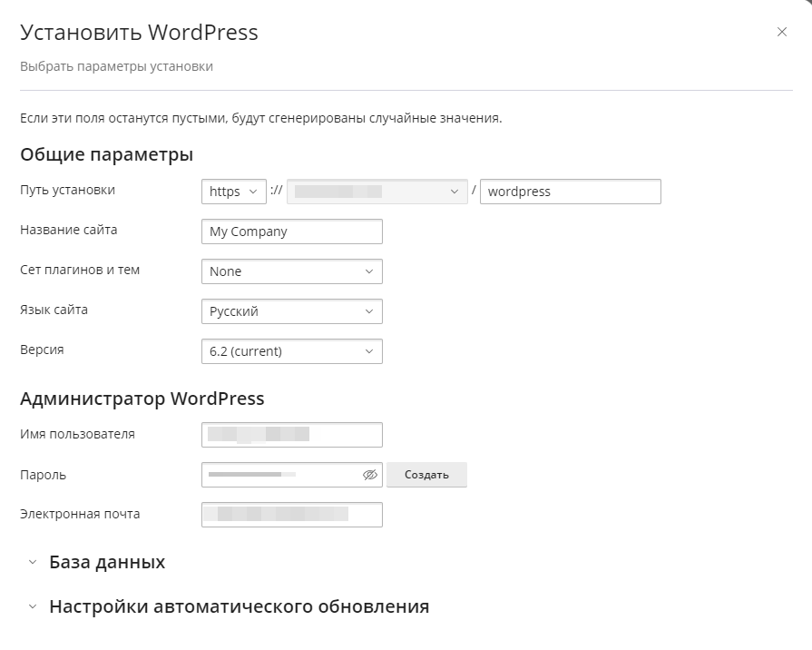Click the wordpress install path field
This screenshot has height=650, width=812.
coord(570,192)
